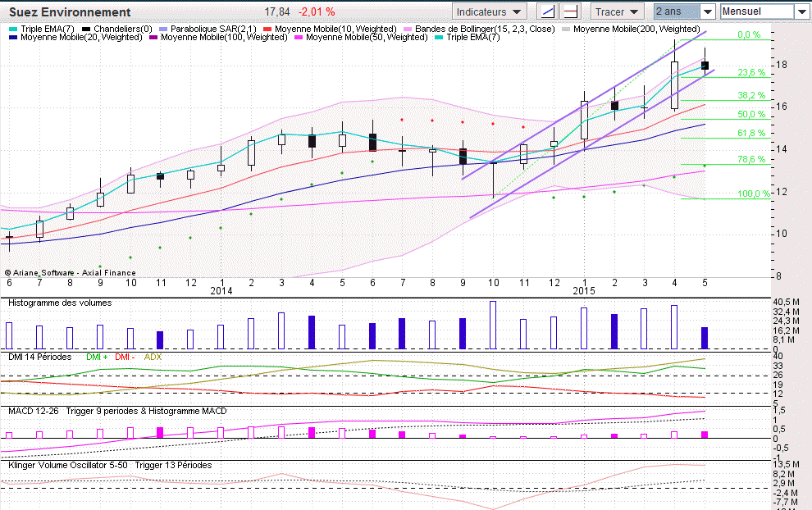812x510 pixels.
Task: Click the Klinger Volume Oscillator 5-50 panel title
Action: click(68, 465)
